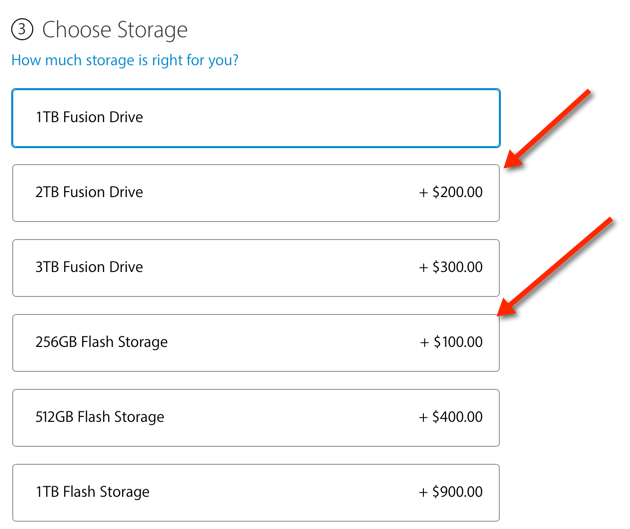Click the '2TB Fusion Drive' label text
Screen dimensions: 630x529
click(x=89, y=193)
